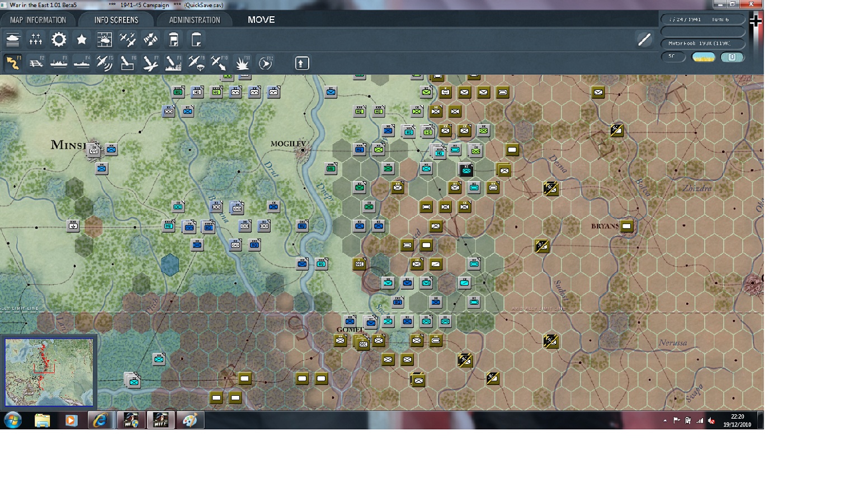Open Windows Explorer from the taskbar

[x=42, y=420]
